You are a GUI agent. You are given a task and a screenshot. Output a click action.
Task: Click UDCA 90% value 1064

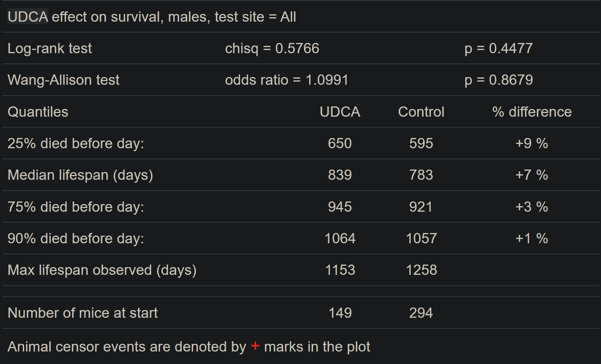click(340, 239)
